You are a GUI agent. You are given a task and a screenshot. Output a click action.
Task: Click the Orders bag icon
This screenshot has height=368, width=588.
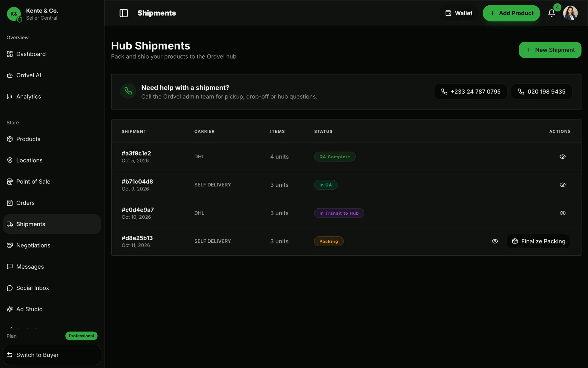coord(10,203)
